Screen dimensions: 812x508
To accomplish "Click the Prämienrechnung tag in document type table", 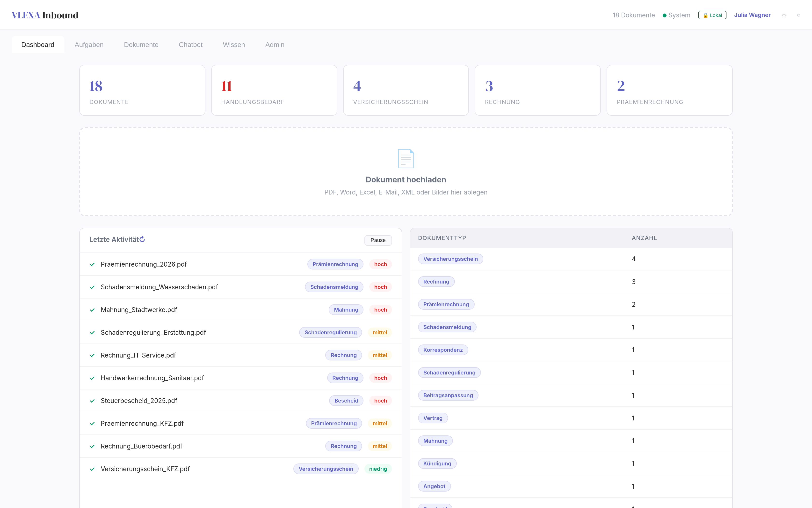I will pyautogui.click(x=446, y=304).
